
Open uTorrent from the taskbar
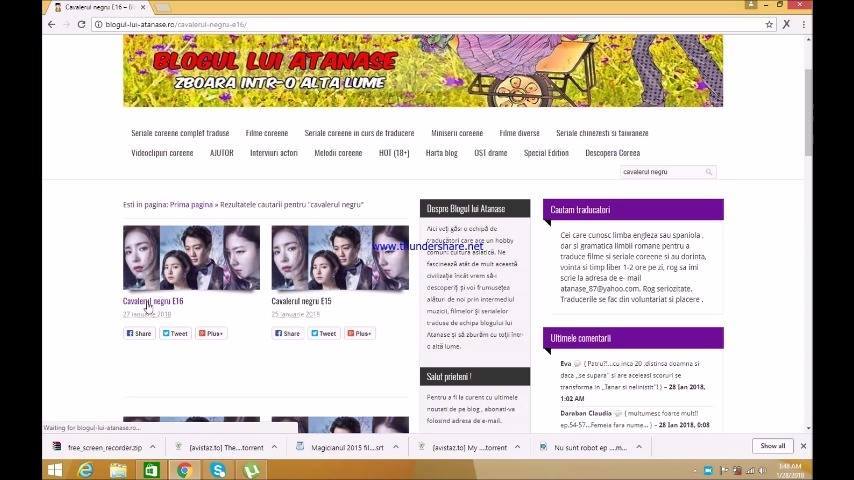[251, 470]
